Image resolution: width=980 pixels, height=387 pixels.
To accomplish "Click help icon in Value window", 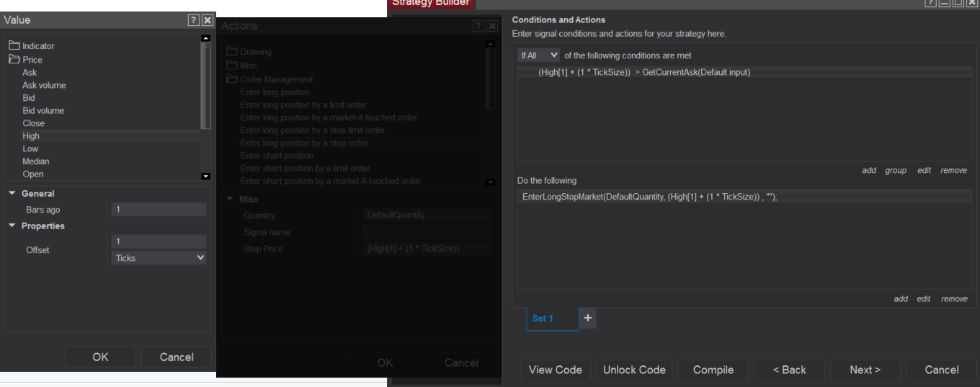I will tap(193, 20).
